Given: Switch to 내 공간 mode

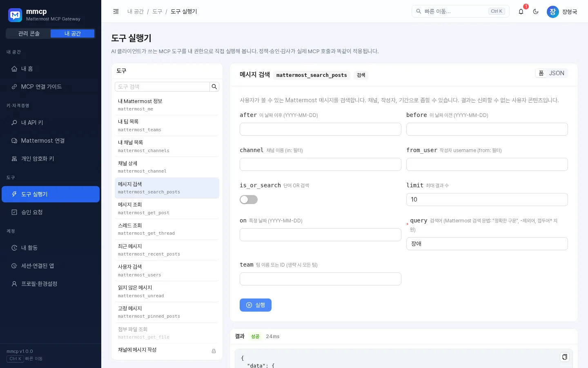Looking at the screenshot, I should [x=73, y=34].
